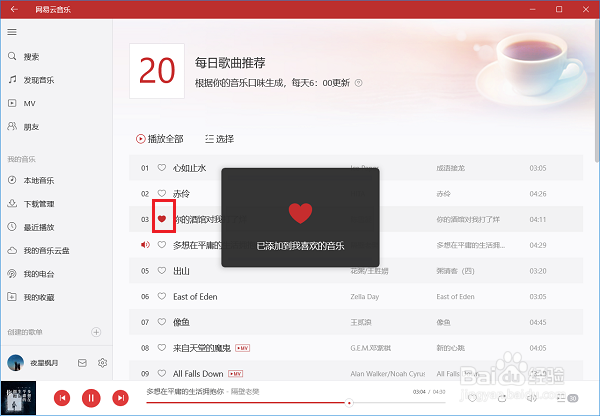Skip to next track
The height and width of the screenshot is (416, 600).
tap(121, 398)
